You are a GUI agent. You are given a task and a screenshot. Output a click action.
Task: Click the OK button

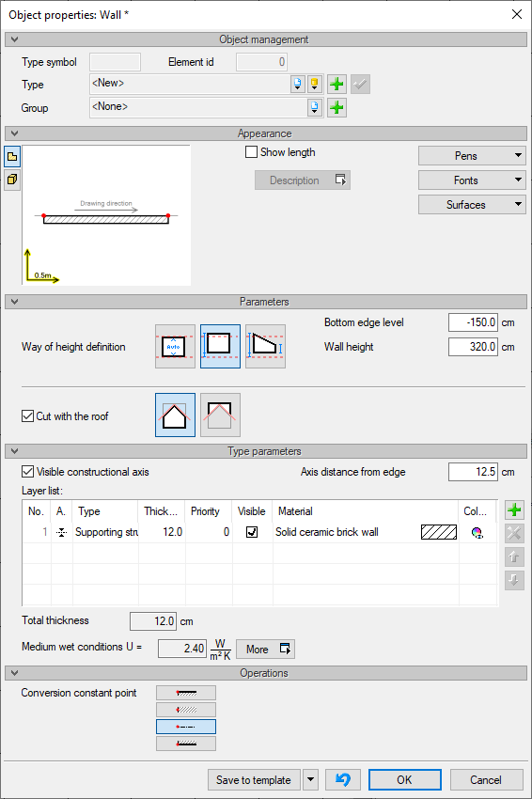[404, 779]
